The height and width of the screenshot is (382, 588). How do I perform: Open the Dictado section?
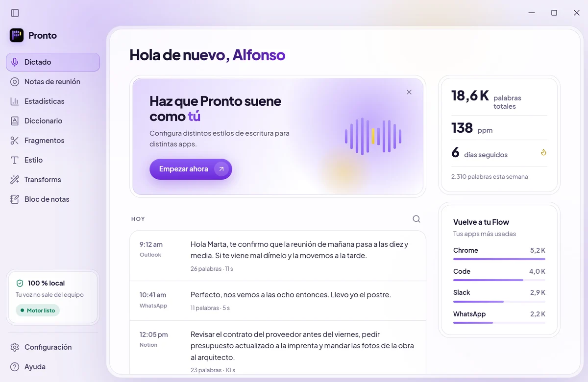click(53, 62)
